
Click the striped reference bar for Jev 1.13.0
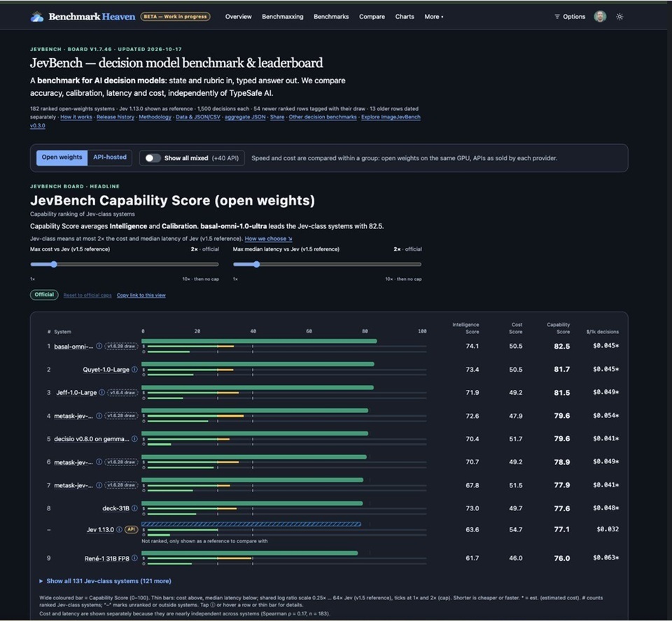tap(251, 524)
